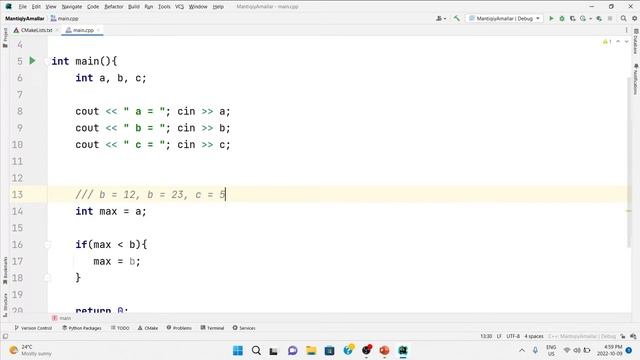Click the profiler run icon
This screenshot has height=360, width=640.
coord(583,18)
